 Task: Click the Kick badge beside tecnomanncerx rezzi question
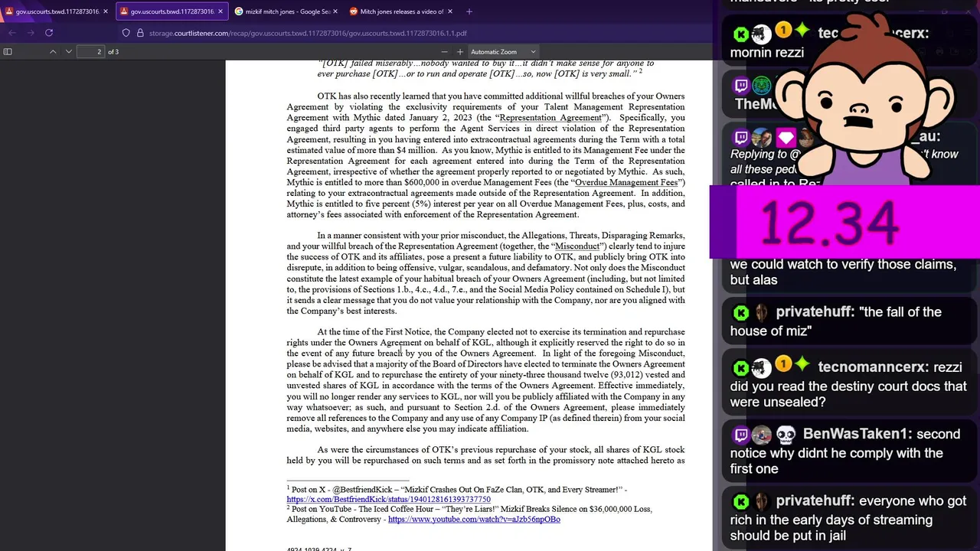click(x=740, y=368)
